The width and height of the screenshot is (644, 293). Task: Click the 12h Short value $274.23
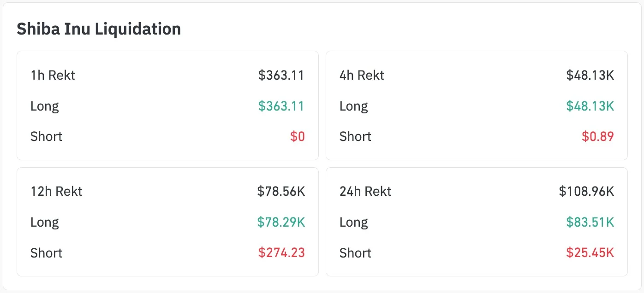(x=281, y=252)
